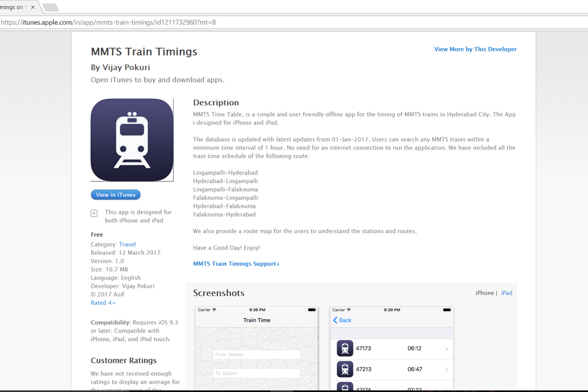The image size is (588, 392).
Task: Click the Lingampalli-Falaknuma route line
Action: click(225, 189)
